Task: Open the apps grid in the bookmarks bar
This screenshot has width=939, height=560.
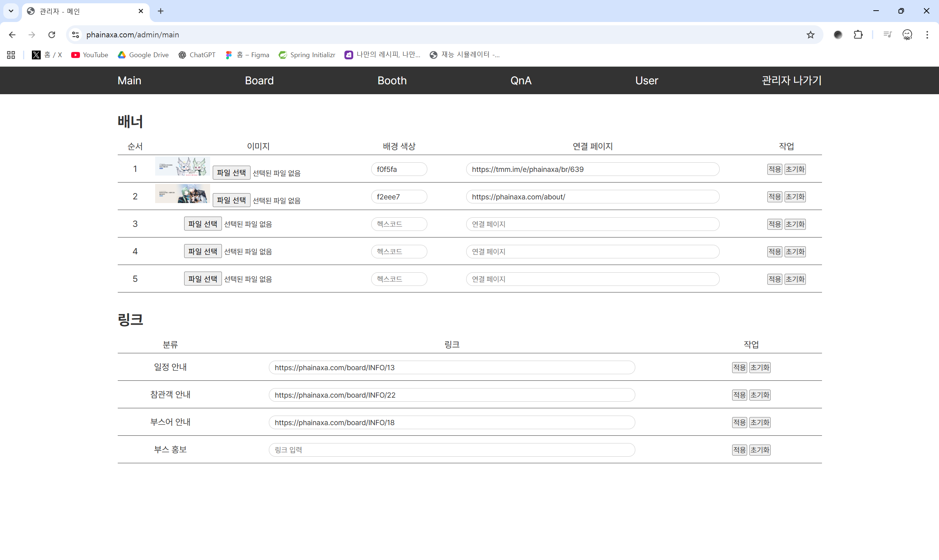Action: [11, 55]
